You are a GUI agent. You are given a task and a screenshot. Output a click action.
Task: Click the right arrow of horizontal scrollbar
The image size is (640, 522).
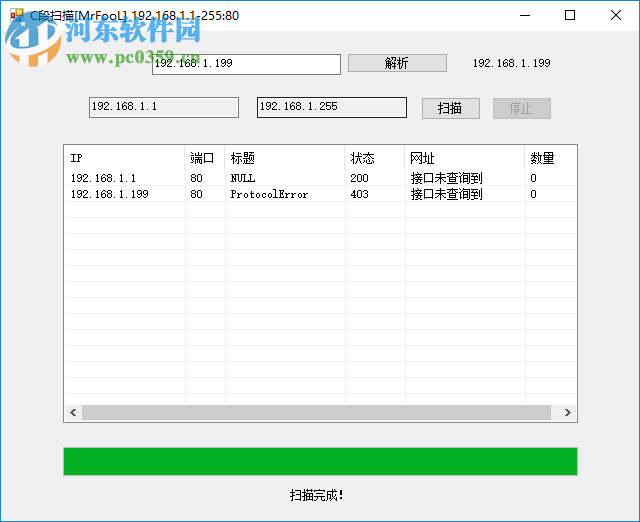pyautogui.click(x=567, y=412)
